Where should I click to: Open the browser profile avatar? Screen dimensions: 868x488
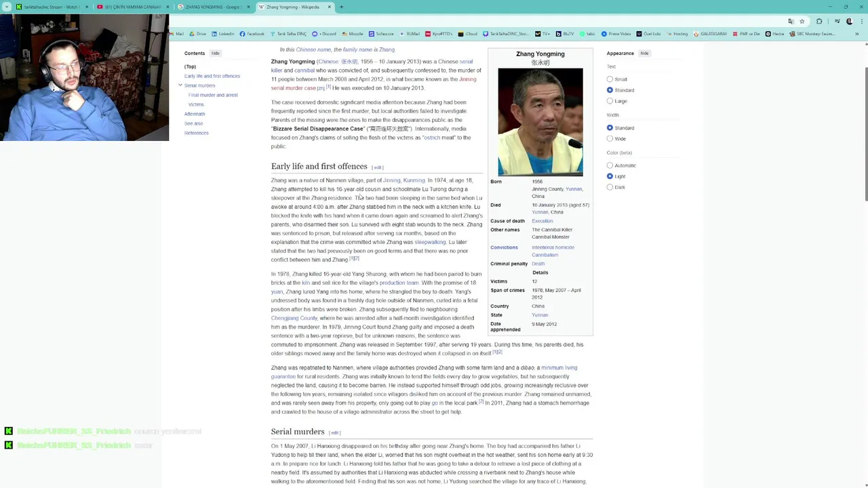pos(849,21)
